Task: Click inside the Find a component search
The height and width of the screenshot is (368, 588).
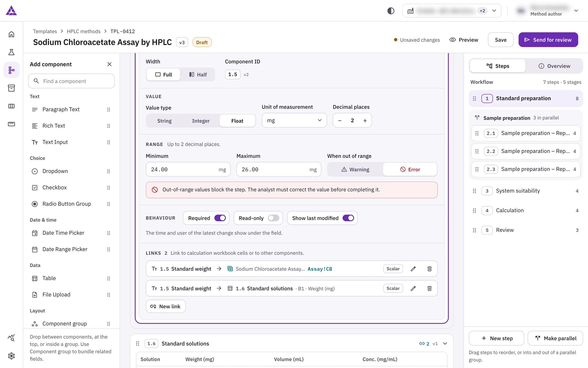Action: pos(71,81)
